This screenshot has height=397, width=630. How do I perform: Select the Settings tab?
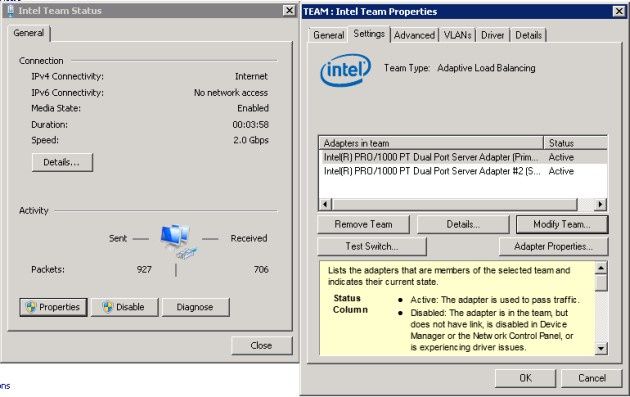click(x=369, y=34)
